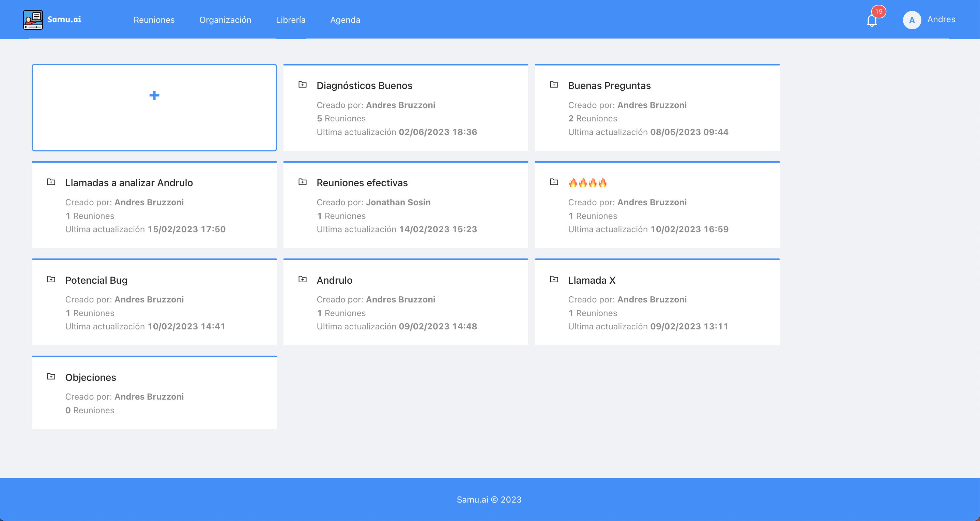Switch to the Librería section
Screen dimensions: 980x521
click(x=291, y=20)
